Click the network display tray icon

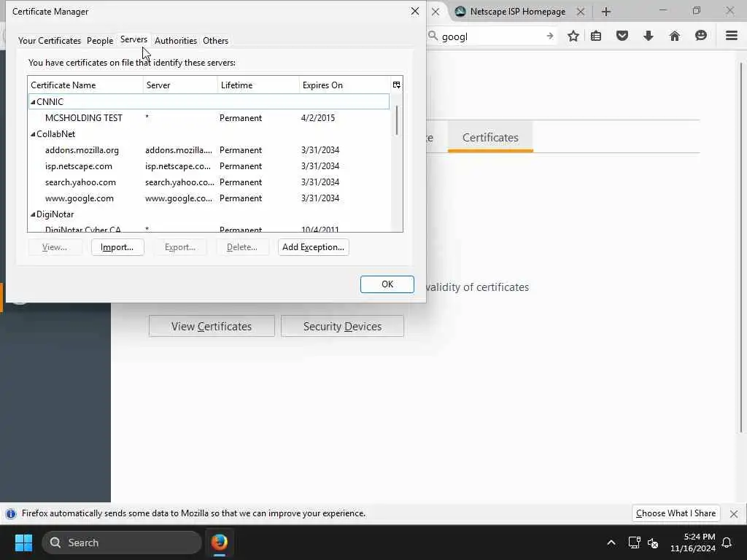tap(634, 542)
